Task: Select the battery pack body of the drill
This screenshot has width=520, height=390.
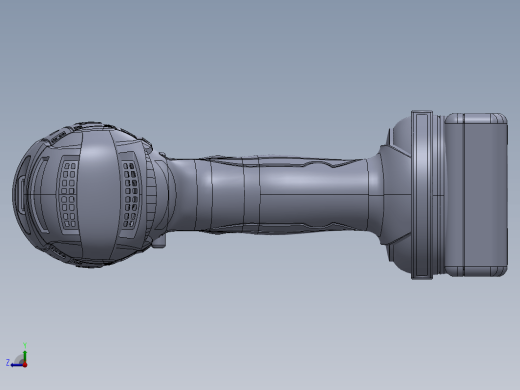Action: pyautogui.click(x=476, y=195)
